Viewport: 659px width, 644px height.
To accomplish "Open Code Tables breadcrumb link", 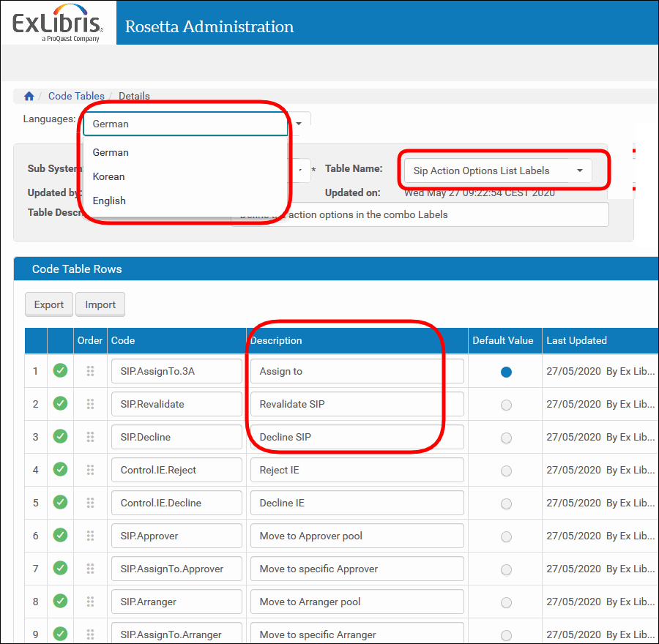I will (76, 96).
